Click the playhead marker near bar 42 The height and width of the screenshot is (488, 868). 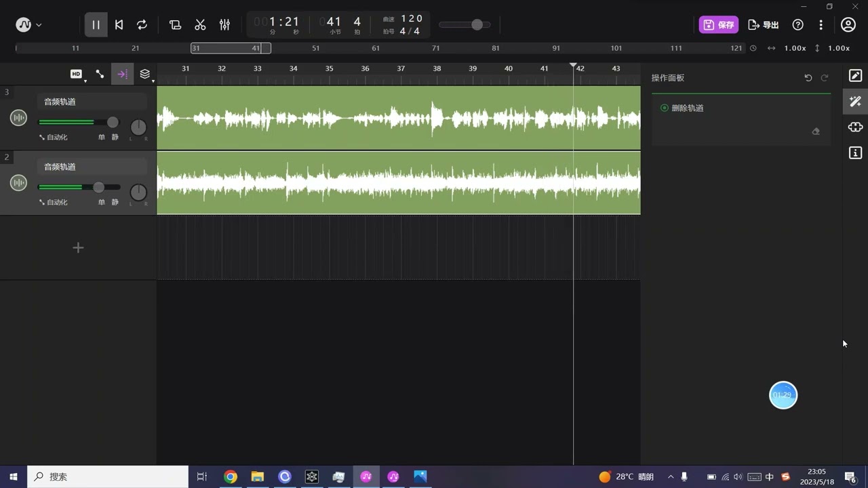pos(573,66)
